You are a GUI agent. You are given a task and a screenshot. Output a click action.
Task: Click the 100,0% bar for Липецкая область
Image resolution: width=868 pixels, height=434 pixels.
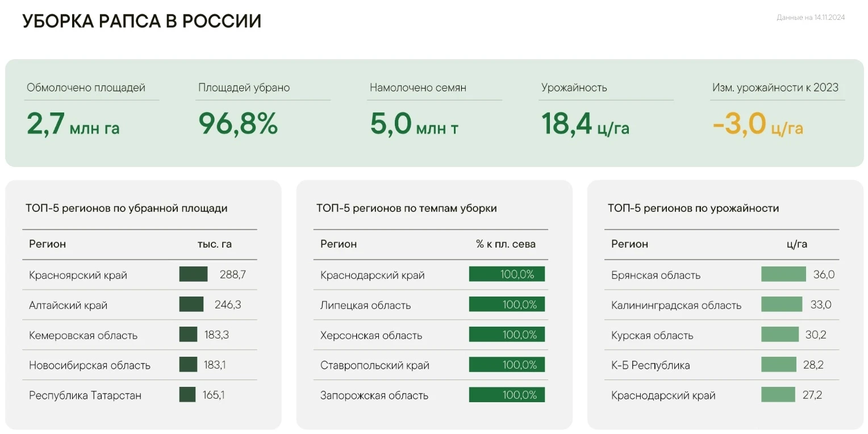click(507, 304)
